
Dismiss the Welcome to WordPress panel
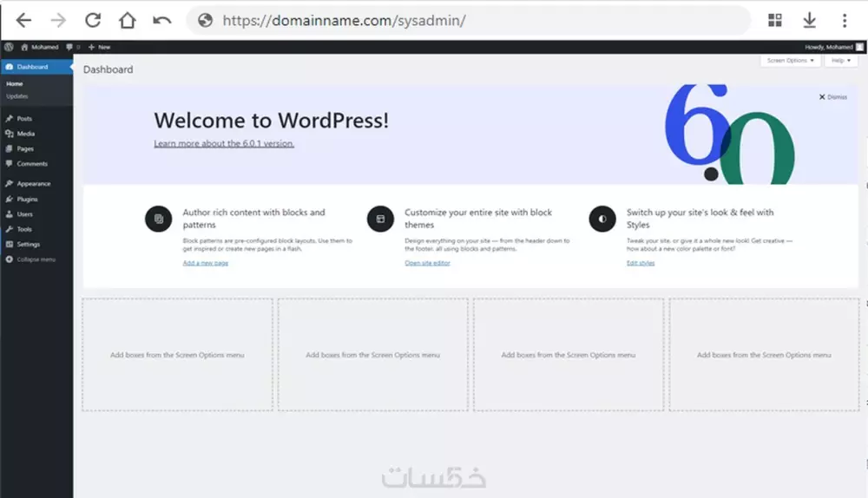833,97
